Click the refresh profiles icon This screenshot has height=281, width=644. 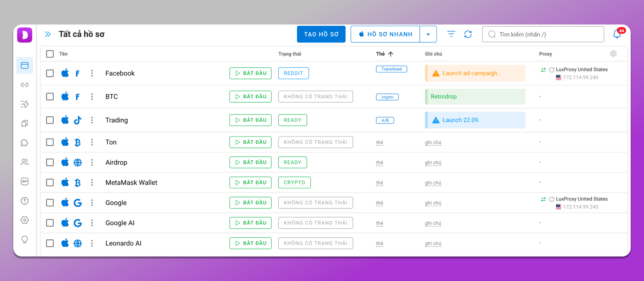(468, 34)
